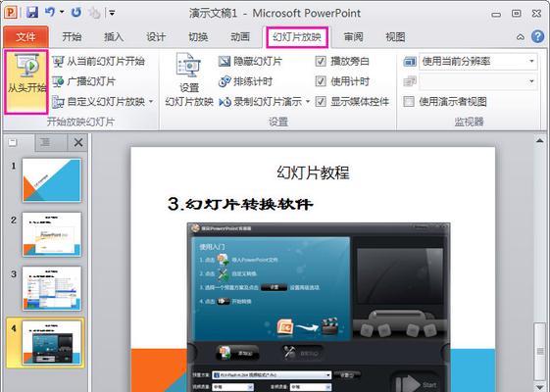This screenshot has height=392, width=550.
Task: Toggle the 显示媒体控件 checkbox
Action: 321,102
